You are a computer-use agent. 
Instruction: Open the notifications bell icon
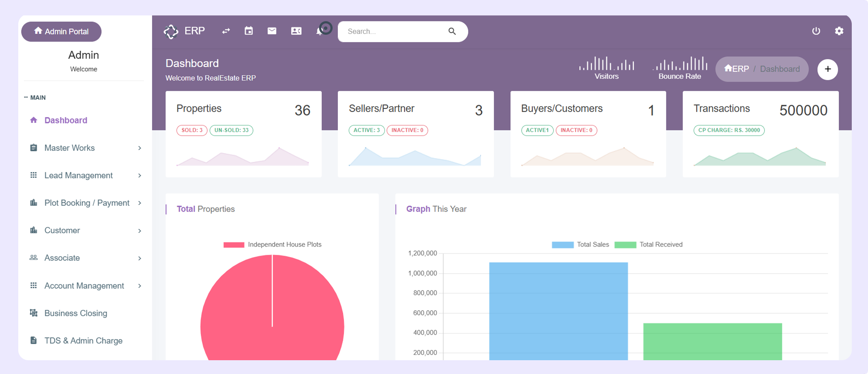click(320, 32)
